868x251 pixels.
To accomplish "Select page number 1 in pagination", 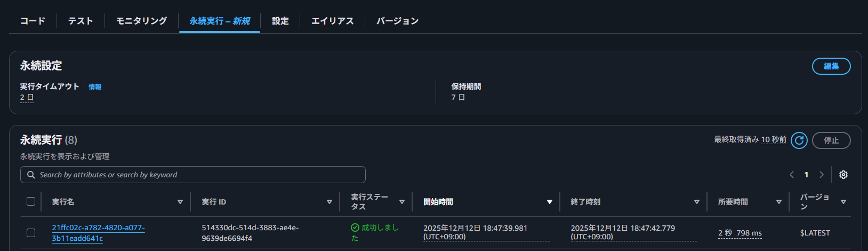I will tap(806, 175).
